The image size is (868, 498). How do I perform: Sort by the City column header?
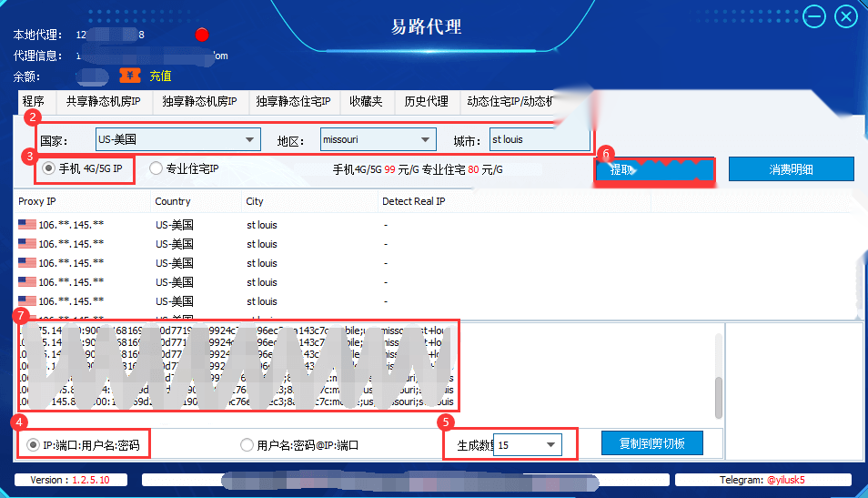point(309,201)
